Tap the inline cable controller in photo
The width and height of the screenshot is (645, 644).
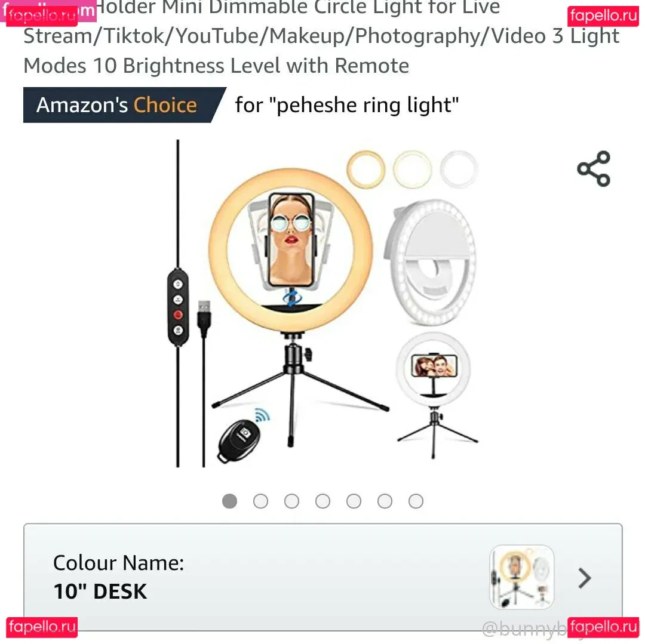pos(178,307)
